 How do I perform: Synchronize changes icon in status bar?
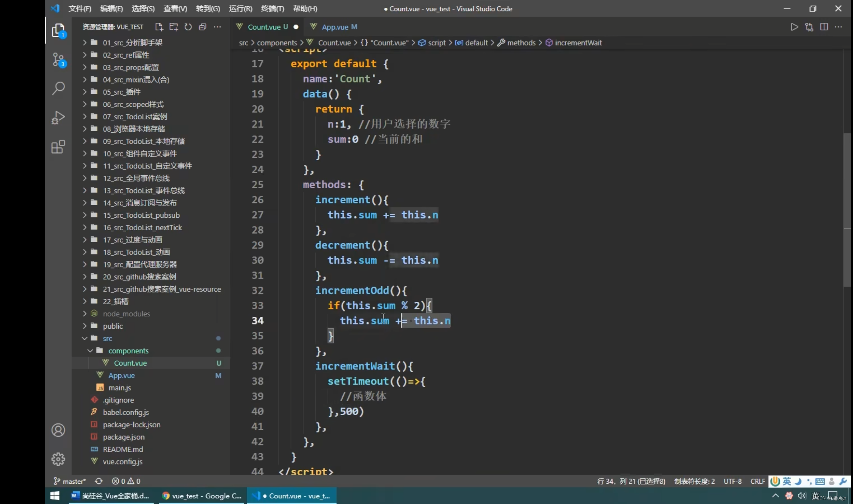pos(99,481)
